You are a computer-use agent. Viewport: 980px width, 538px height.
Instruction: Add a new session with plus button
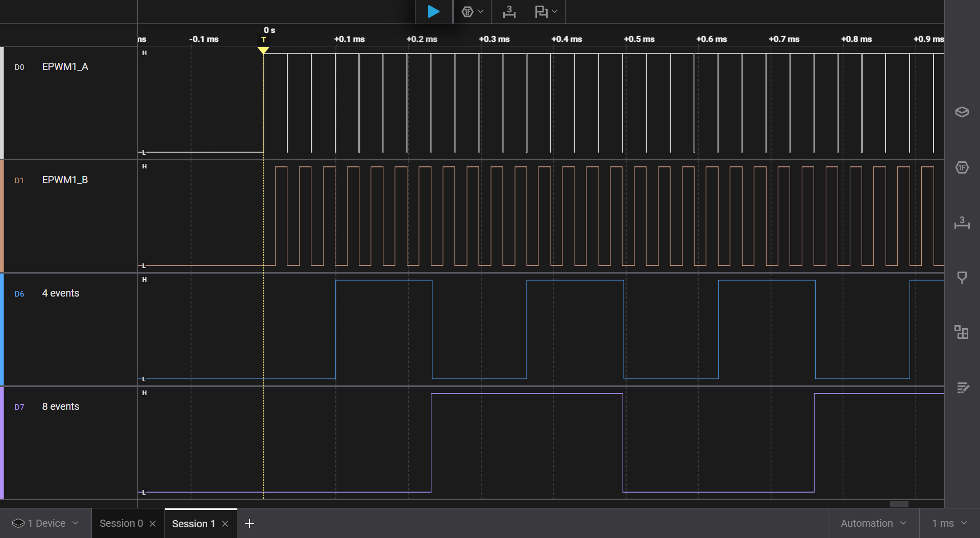(250, 524)
